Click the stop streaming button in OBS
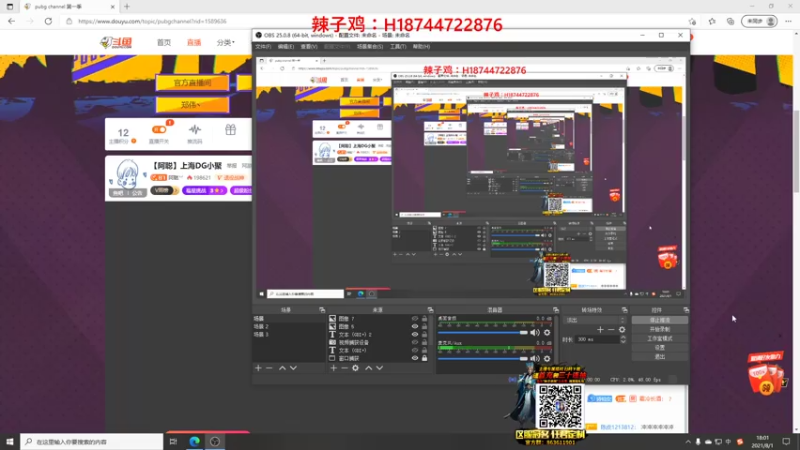The height and width of the screenshot is (450, 800). [660, 320]
